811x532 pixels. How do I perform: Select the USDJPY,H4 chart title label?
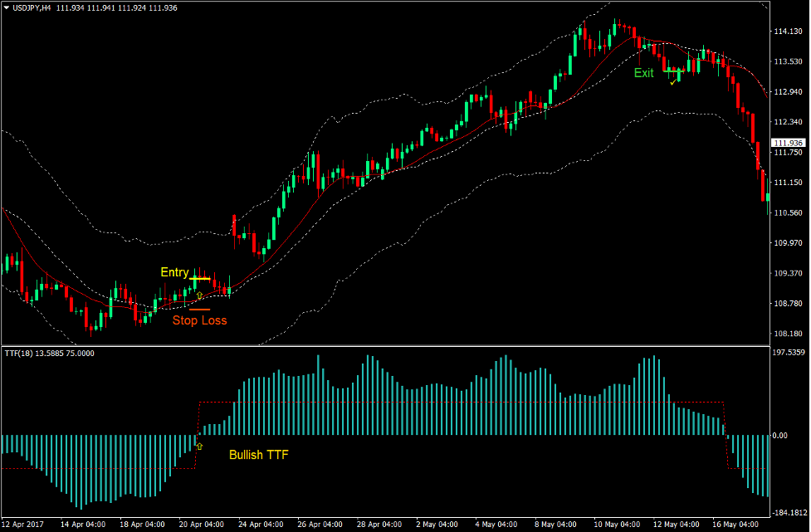click(x=33, y=7)
